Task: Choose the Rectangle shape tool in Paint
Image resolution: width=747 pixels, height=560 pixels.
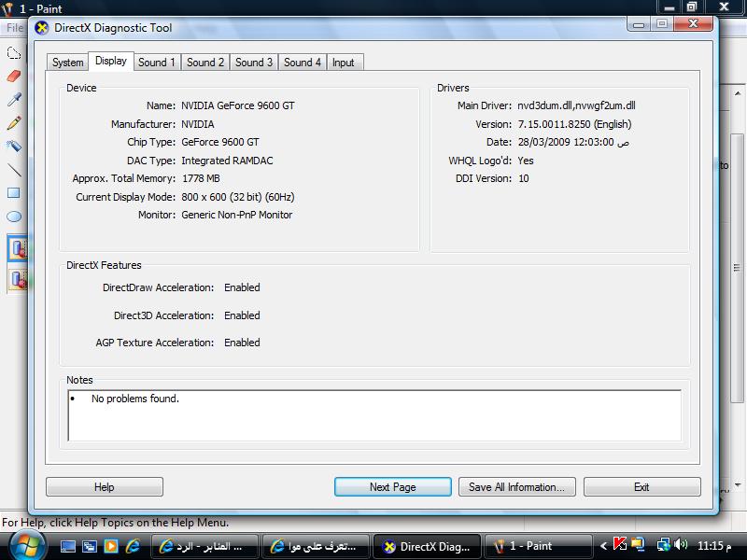Action: 14,193
